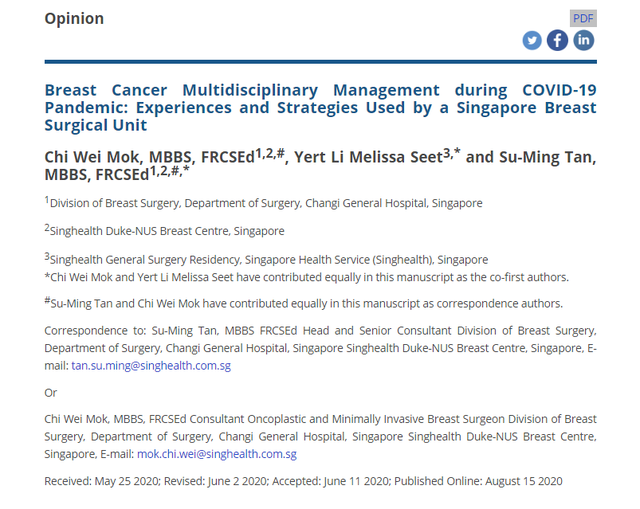Select the Opinion section heading
Image resolution: width=640 pixels, height=509 pixels.
74,18
